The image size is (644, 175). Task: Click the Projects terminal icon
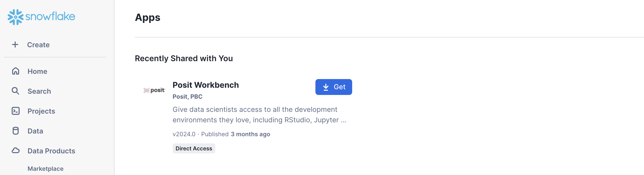[15, 111]
